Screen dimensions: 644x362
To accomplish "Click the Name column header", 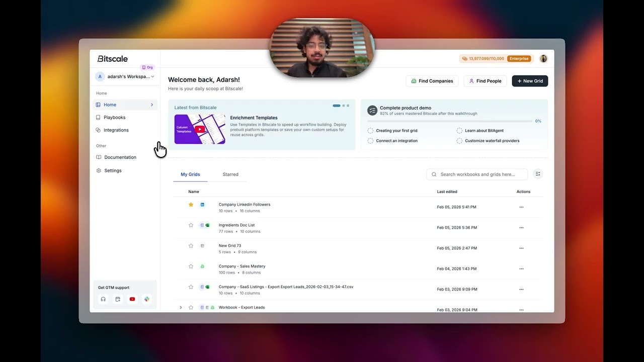I will (x=194, y=192).
